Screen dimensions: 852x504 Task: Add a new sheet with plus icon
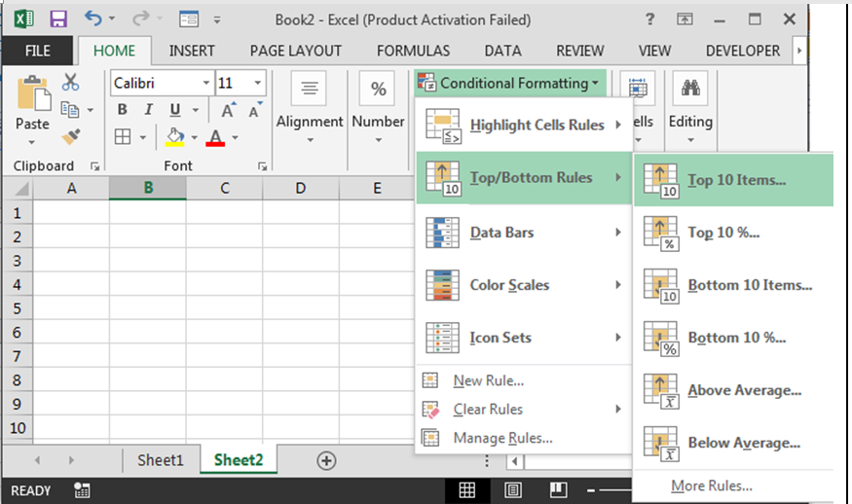click(x=326, y=460)
